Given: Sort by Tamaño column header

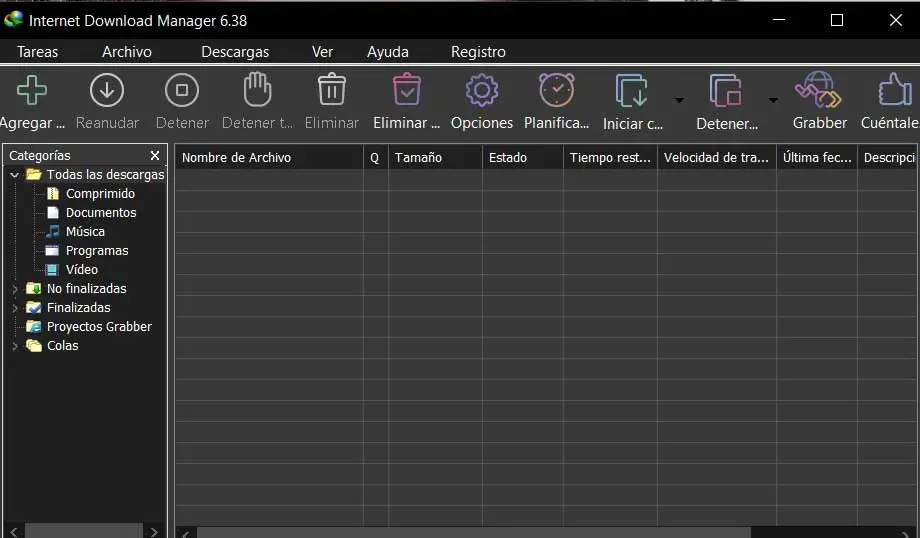Looking at the screenshot, I should (435, 157).
